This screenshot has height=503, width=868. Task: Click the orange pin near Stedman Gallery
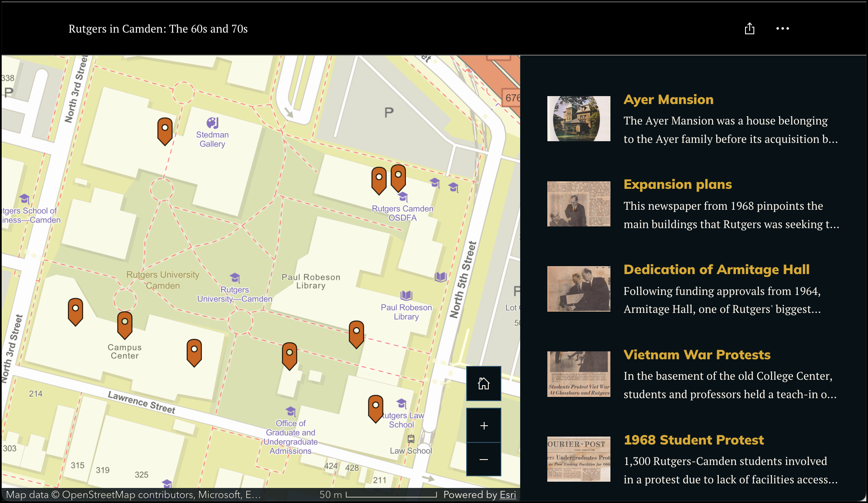tap(165, 131)
